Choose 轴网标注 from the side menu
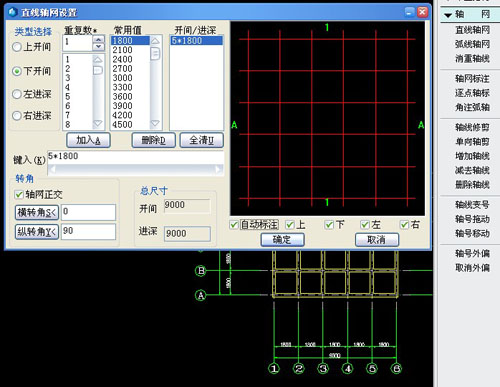The height and width of the screenshot is (387, 500). pyautogui.click(x=472, y=79)
